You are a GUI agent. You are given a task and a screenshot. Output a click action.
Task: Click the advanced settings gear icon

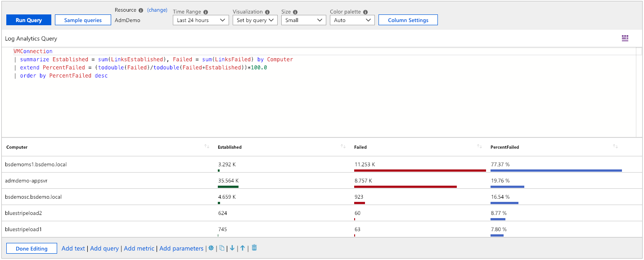[x=211, y=248]
